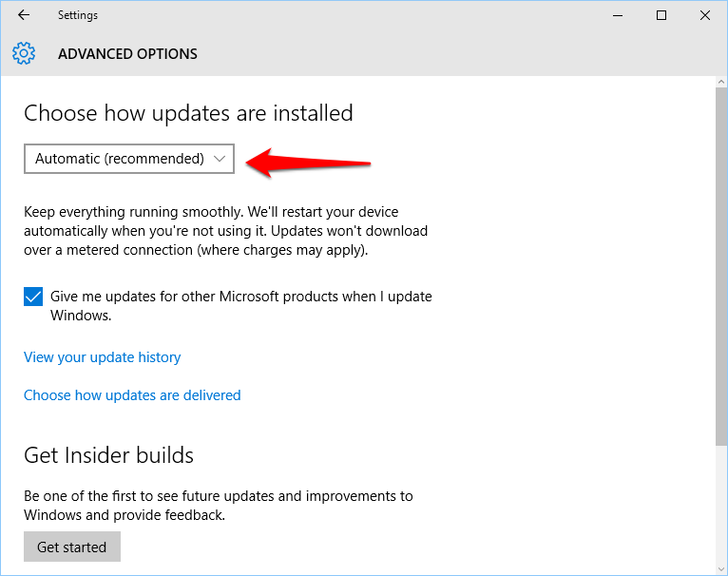The image size is (728, 576).
Task: Click the scrollbar down arrow
Action: [x=721, y=569]
